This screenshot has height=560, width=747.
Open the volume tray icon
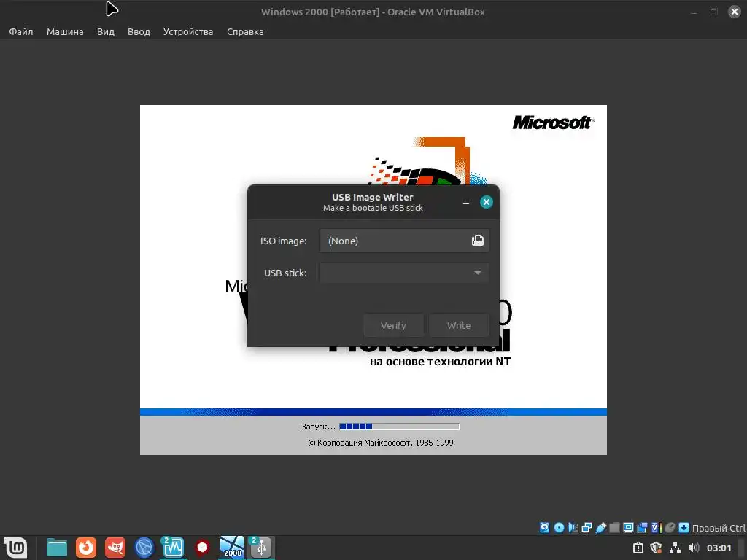pyautogui.click(x=694, y=548)
